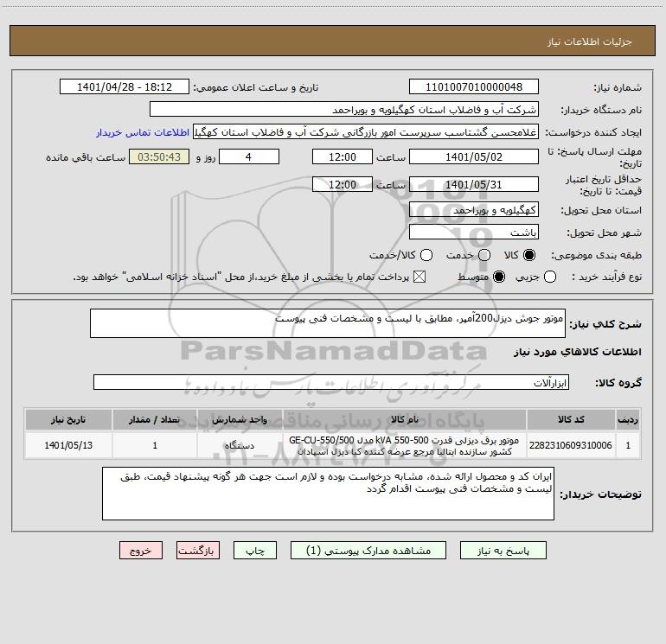666x644 pixels.
Task: Click the خروج exit button
Action: [x=141, y=550]
